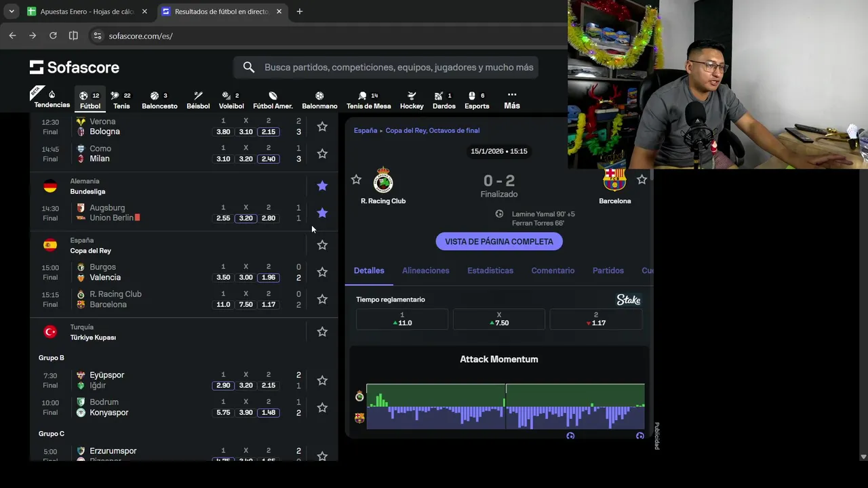868x488 pixels.
Task: Switch to the Estadísticas tab
Action: [490, 270]
